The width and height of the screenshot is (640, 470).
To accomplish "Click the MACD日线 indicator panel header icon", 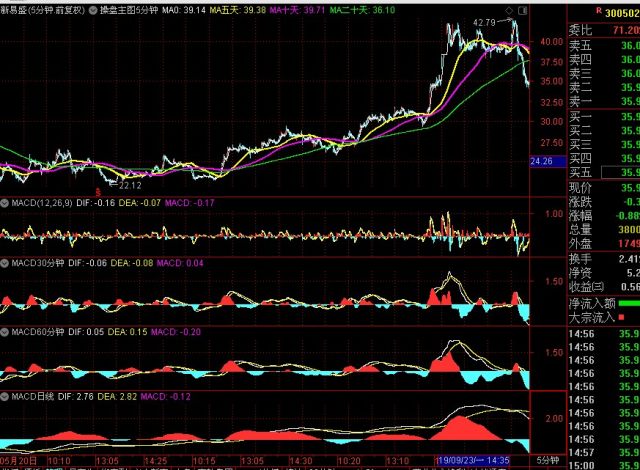I will pos(5,398).
